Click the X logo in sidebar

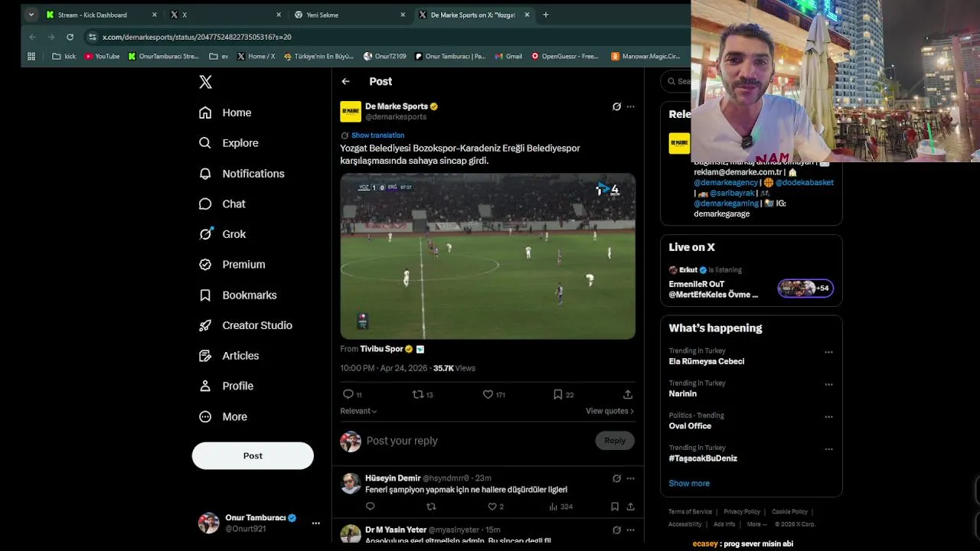pyautogui.click(x=205, y=82)
